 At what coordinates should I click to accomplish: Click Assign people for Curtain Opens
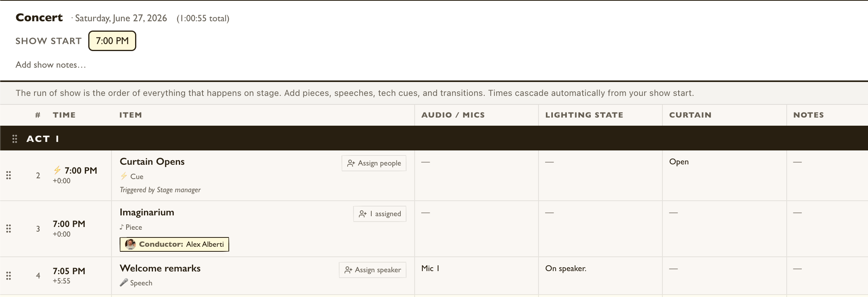[x=374, y=163]
